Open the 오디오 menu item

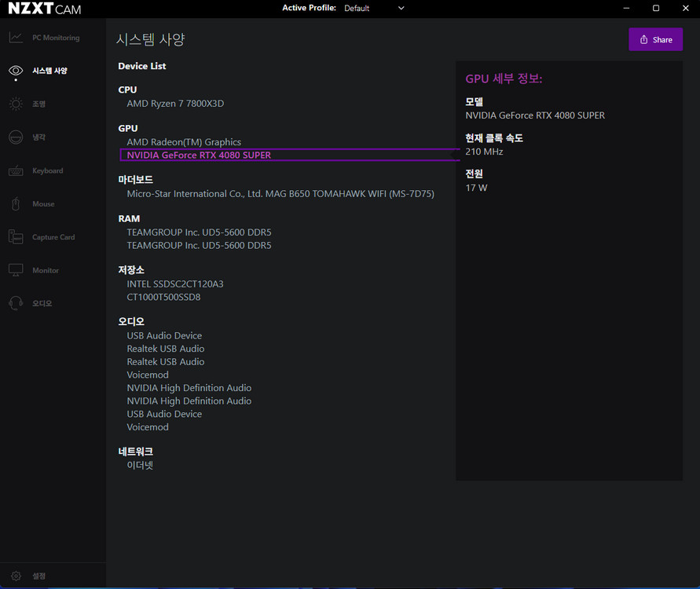point(42,303)
